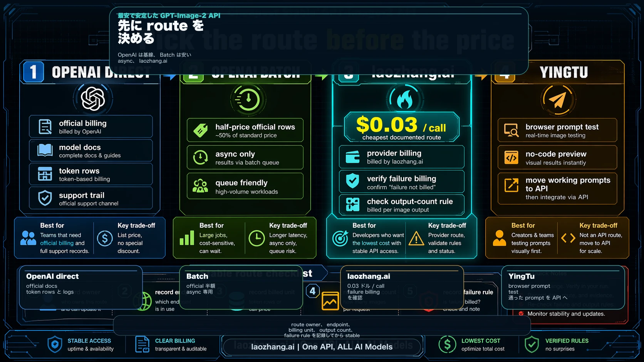Click the laozhang.ai One API bottom banner
Viewport: 644px width, 362px height.
322,347
